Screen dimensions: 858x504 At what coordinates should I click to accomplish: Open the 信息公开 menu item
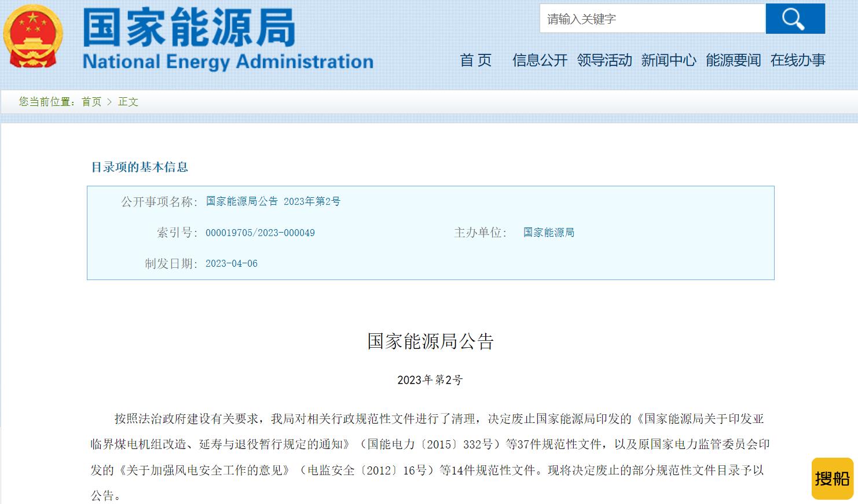coord(540,60)
